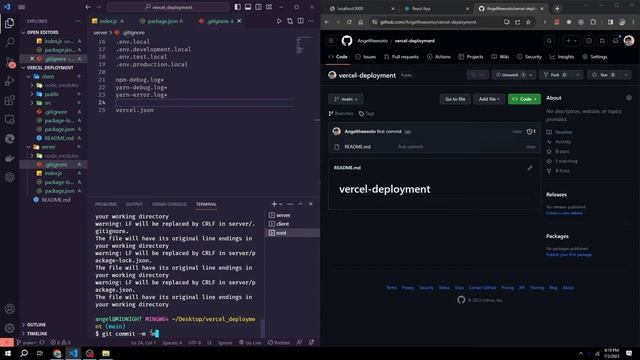Click Prettier in VS Code status bar
Viewport: 640px width, 360px height.
click(279, 342)
